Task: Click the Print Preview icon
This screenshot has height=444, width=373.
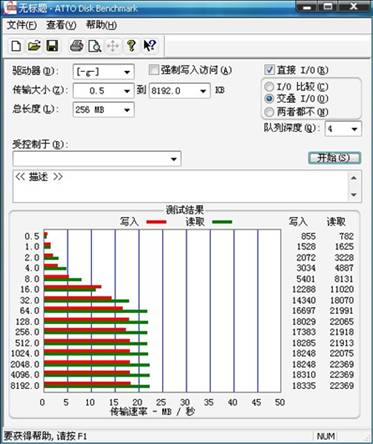Action: (94, 46)
